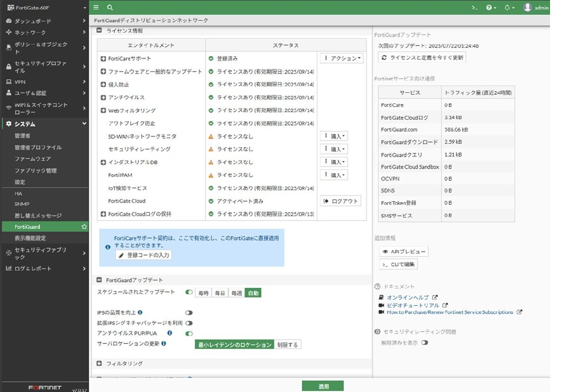Image resolution: width=568 pixels, height=392 pixels.
Task: Open How to Purchase/Renew Fortinet Service Subscriptions link
Action: click(x=450, y=312)
